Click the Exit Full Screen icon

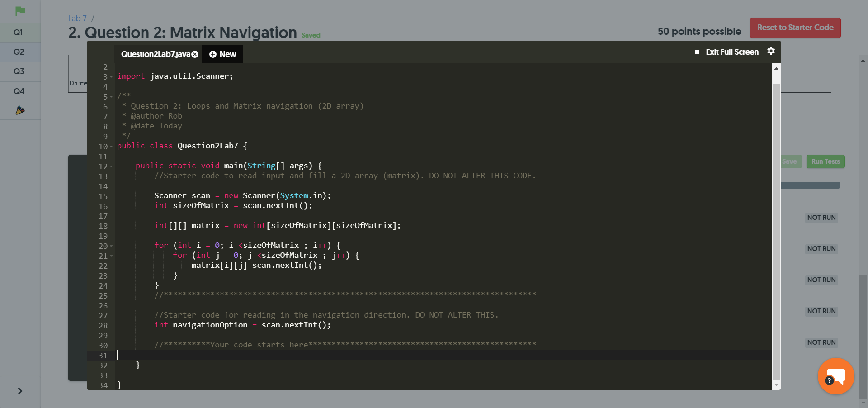(697, 52)
